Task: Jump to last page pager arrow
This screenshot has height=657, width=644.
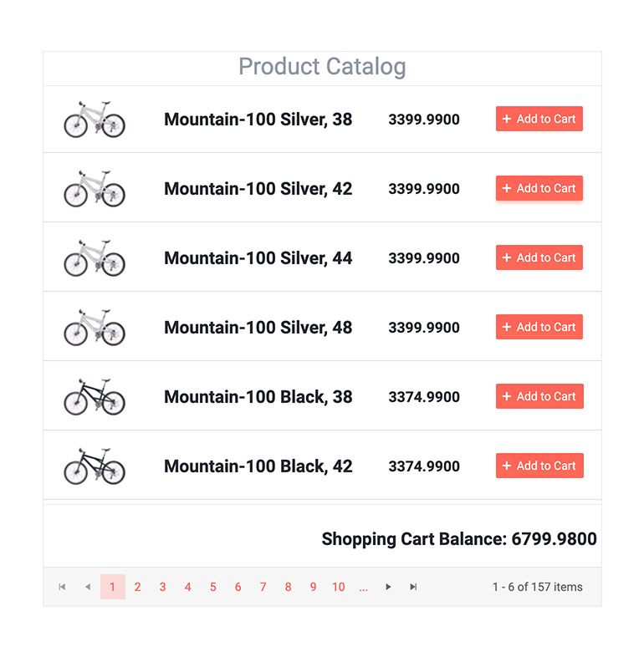Action: 413,587
